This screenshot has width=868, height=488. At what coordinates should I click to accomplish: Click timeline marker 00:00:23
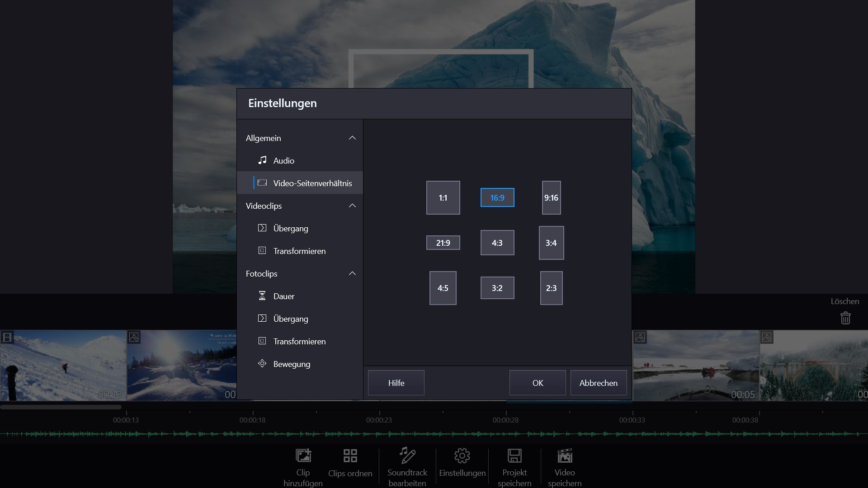coord(379,420)
